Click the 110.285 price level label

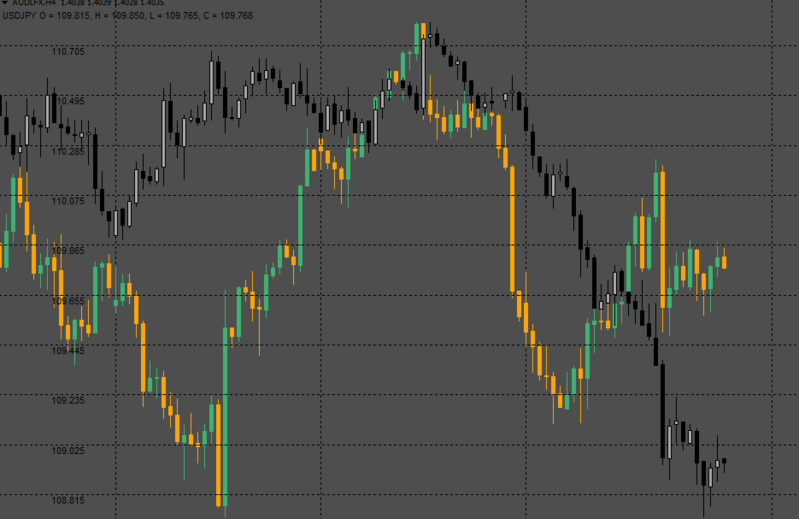coord(68,152)
